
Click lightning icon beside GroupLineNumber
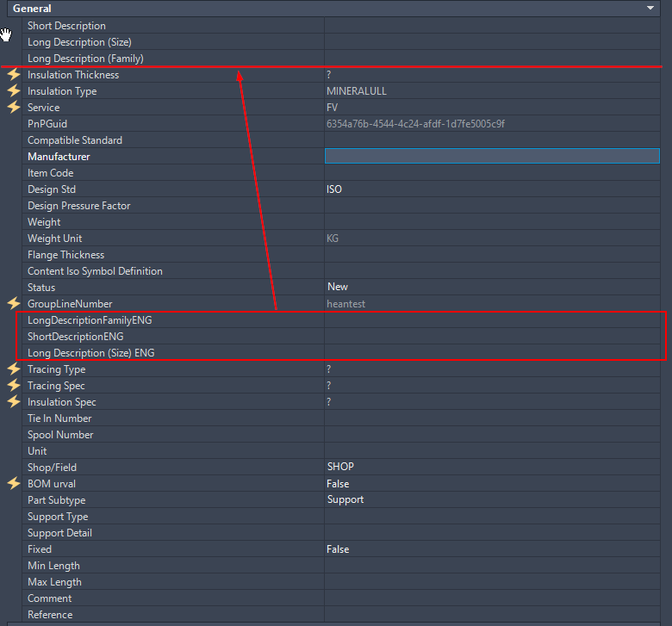[14, 303]
